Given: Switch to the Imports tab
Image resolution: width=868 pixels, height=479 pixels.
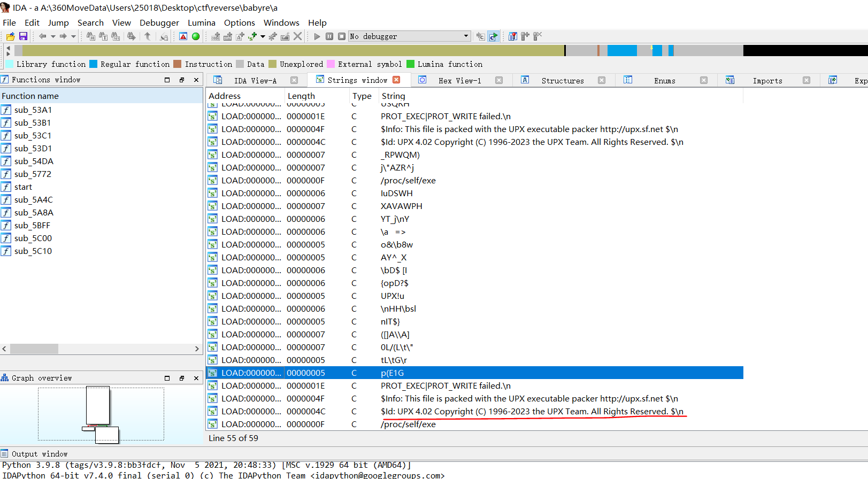Looking at the screenshot, I should 767,81.
